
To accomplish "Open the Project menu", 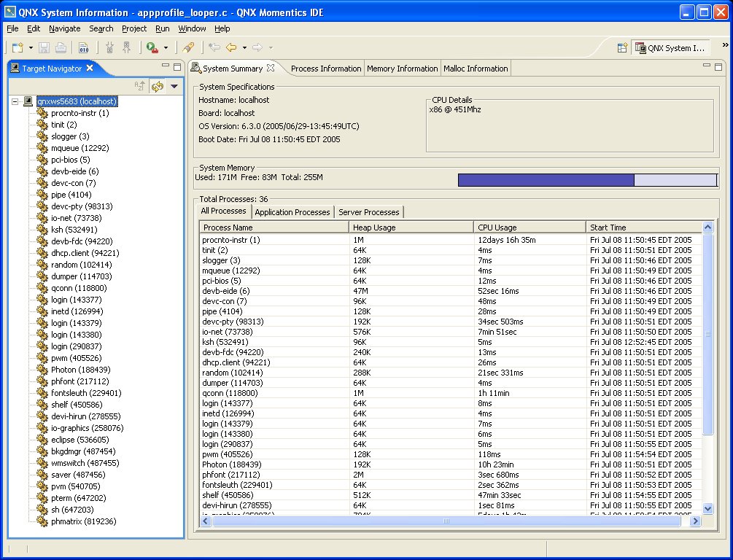I will pos(133,28).
